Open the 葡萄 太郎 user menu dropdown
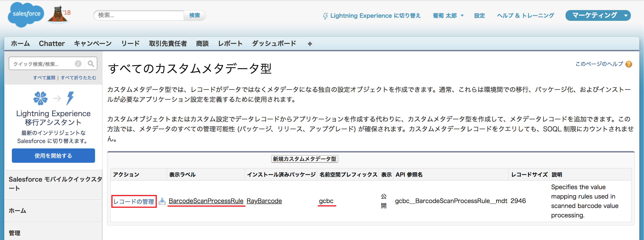Viewport: 644px width, 240px height. [448, 15]
